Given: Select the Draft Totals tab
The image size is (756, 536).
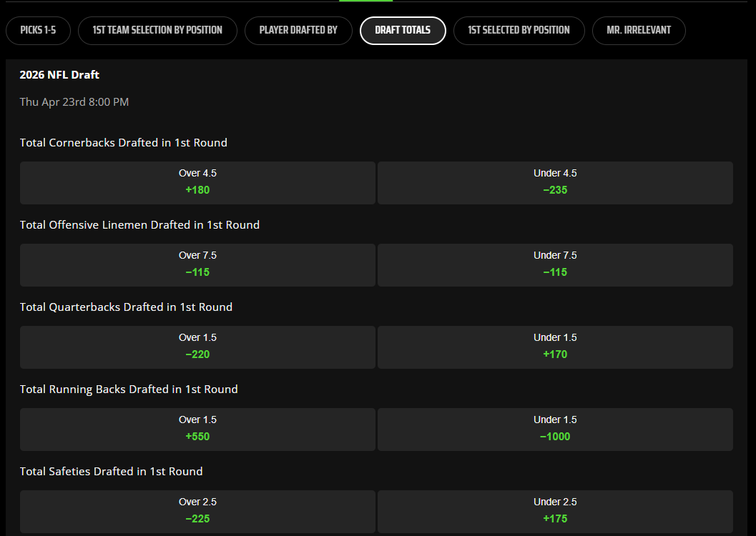Looking at the screenshot, I should pos(403,30).
